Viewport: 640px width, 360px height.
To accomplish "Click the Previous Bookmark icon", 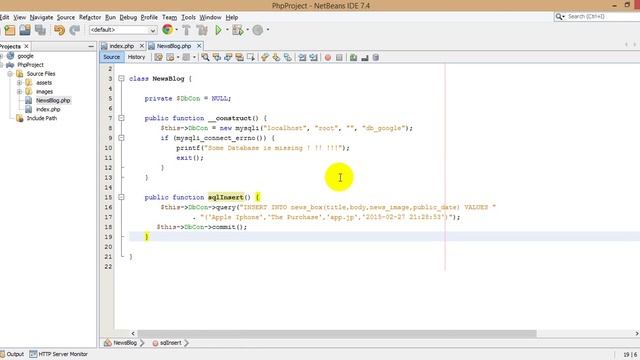I will (265, 58).
